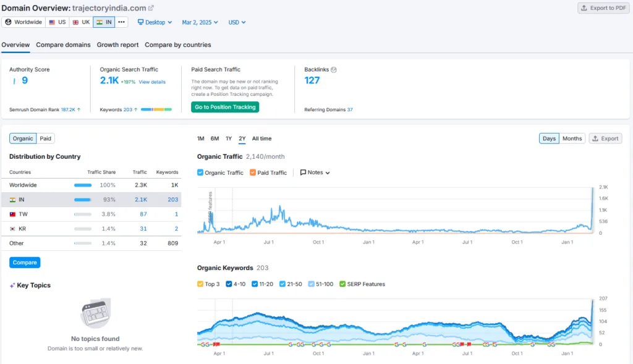Open Organic Search Traffic 2.1K value
The width and height of the screenshot is (633, 364).
[109, 80]
